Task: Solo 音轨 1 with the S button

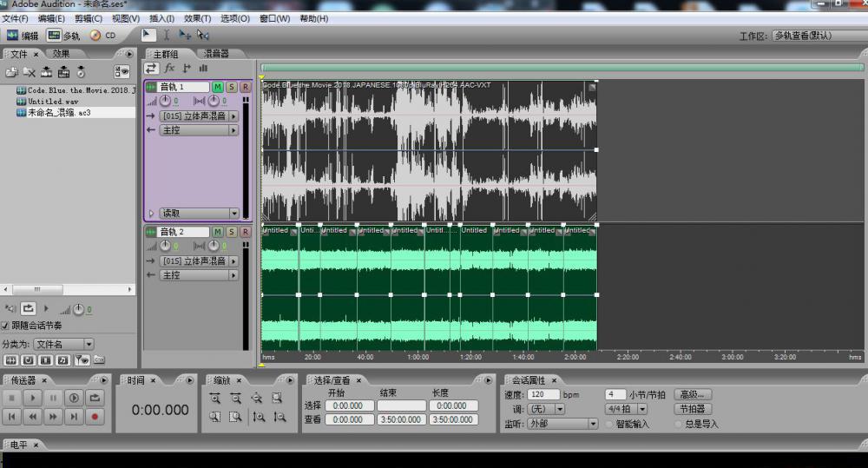Action: (232, 87)
